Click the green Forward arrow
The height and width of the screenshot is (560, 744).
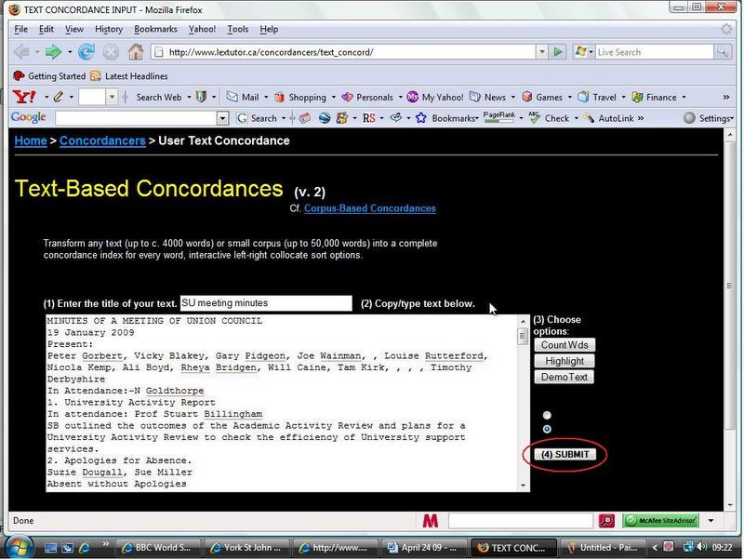[54, 52]
